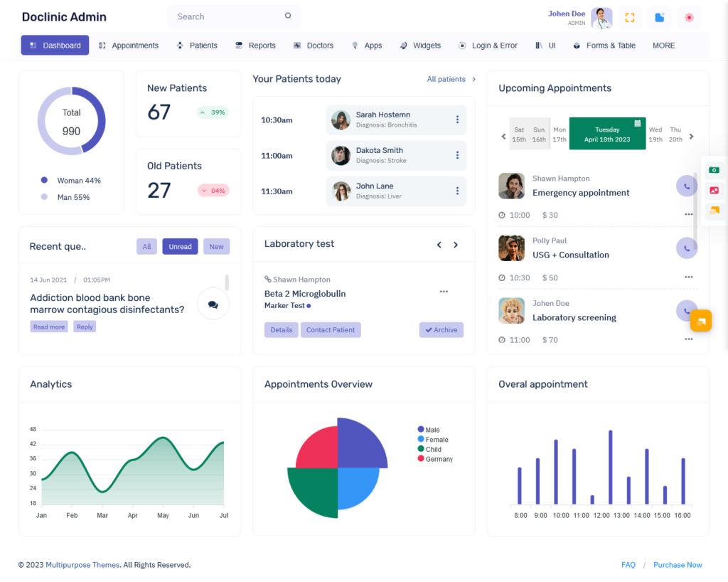Open the Widgets menu
This screenshot has width=728, height=582.
click(420, 46)
